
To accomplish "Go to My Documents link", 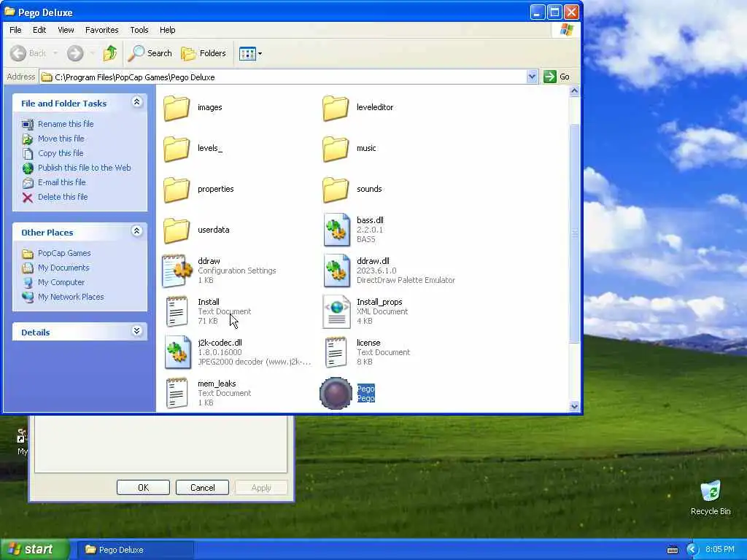I will [x=63, y=268].
